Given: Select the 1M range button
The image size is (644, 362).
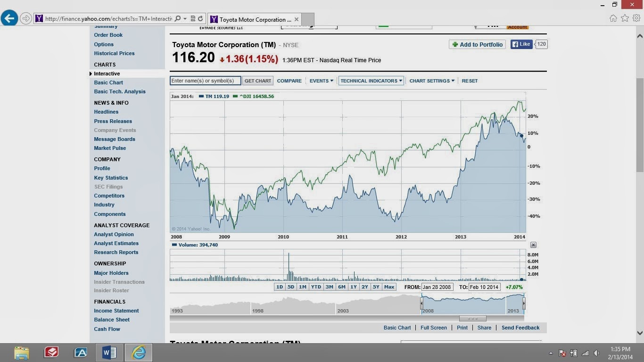Looking at the screenshot, I should [x=303, y=287].
